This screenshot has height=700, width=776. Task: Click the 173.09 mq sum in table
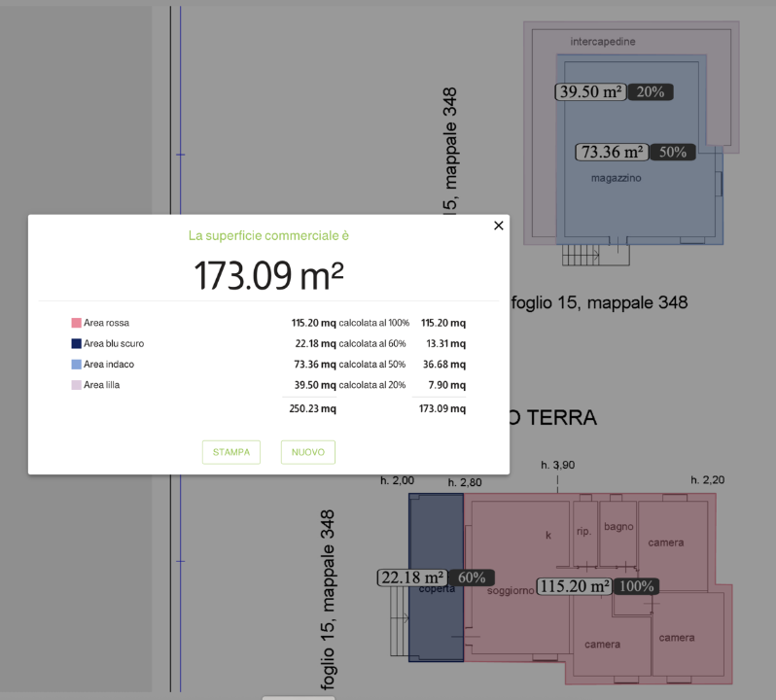(x=442, y=408)
